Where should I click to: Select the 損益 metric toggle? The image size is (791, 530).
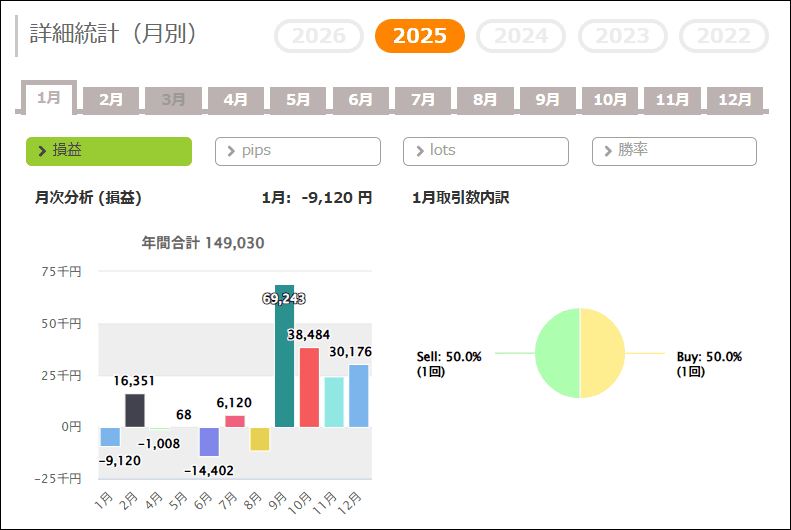(x=109, y=151)
